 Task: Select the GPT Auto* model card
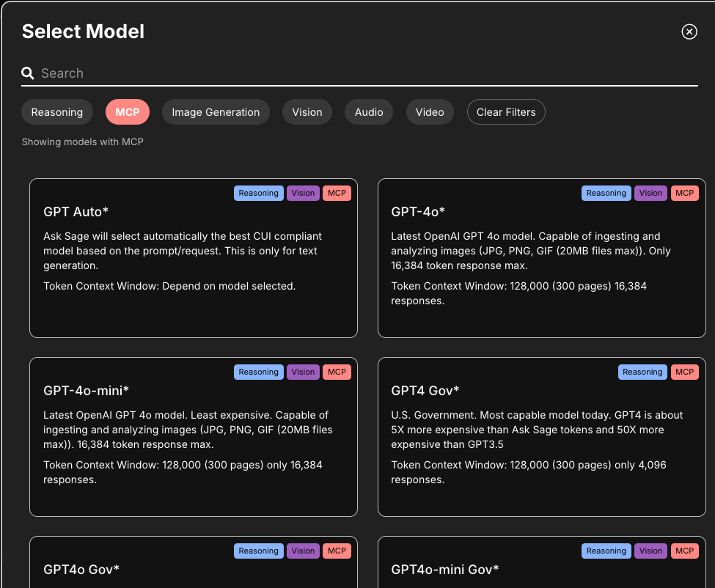tap(194, 258)
